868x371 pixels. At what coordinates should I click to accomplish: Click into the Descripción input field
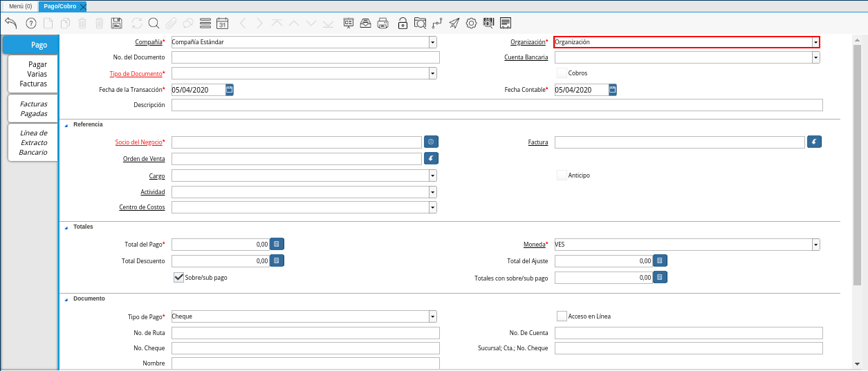pyautogui.click(x=497, y=105)
